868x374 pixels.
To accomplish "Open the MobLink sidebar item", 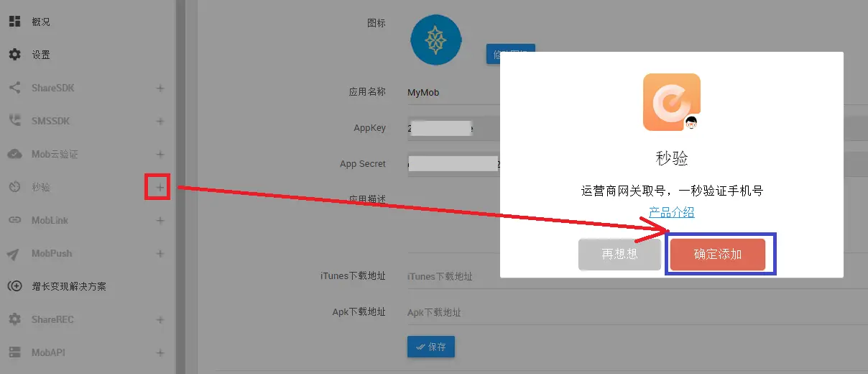I will click(50, 220).
